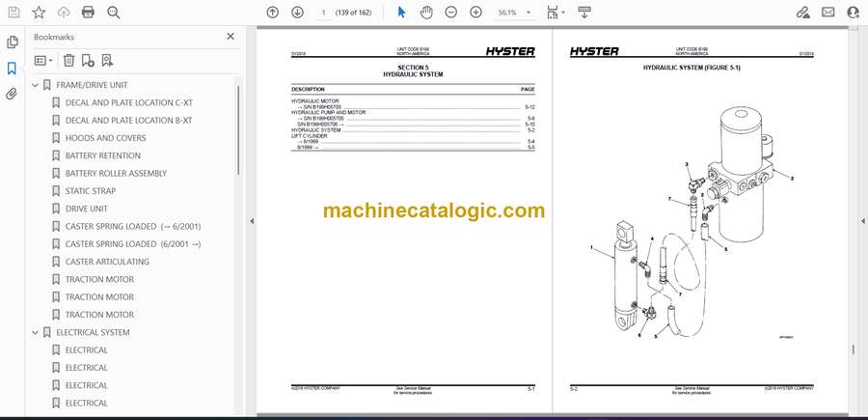Click LIFT CYLINDER entry in contents table
This screenshot has width=868, height=420.
pyautogui.click(x=309, y=136)
